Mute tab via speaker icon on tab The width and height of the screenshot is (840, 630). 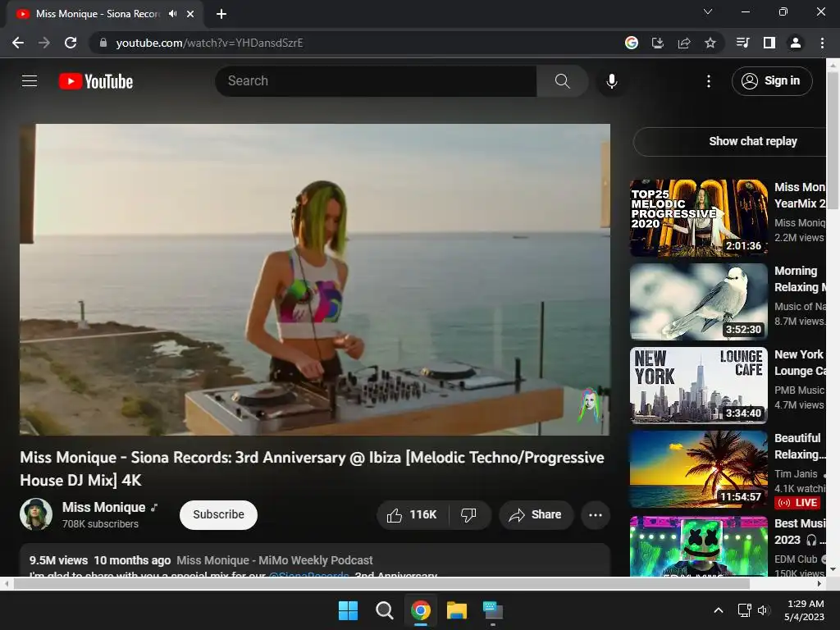tap(172, 14)
